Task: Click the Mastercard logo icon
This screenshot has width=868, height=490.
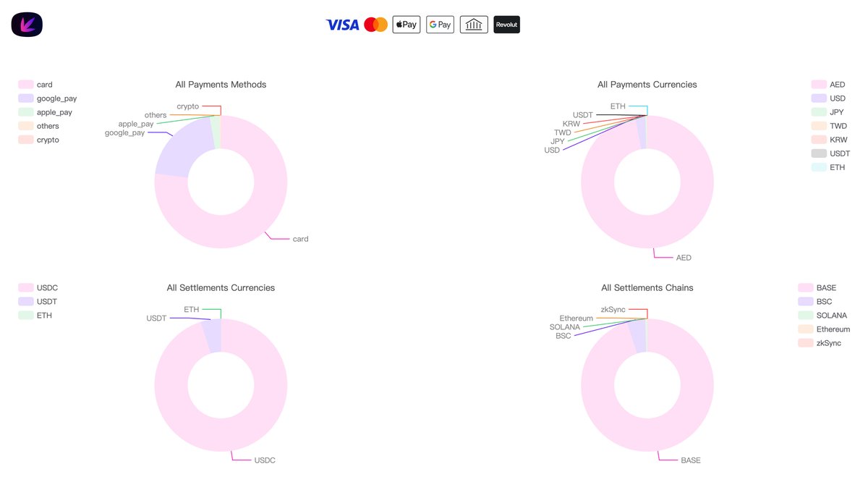Action: (375, 25)
